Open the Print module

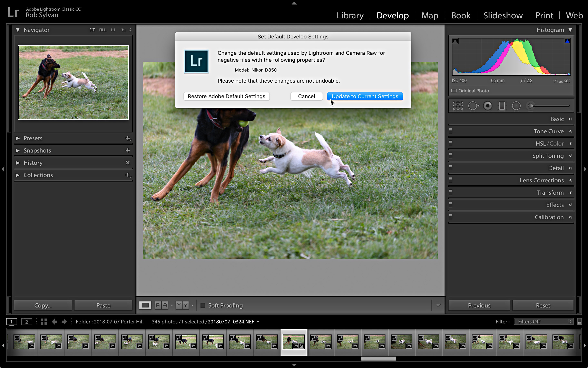click(544, 15)
